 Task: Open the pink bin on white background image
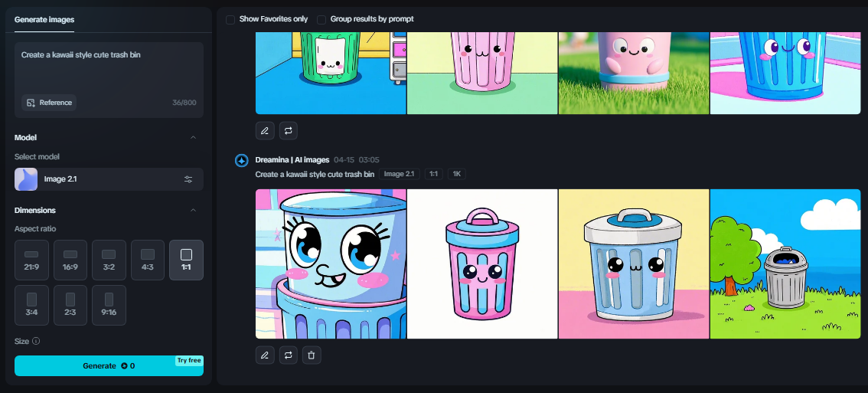(482, 264)
